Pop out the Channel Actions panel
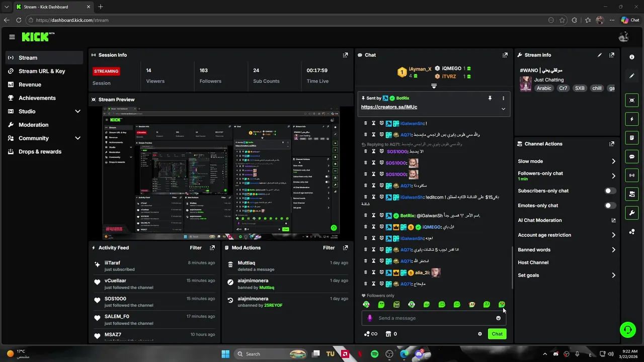This screenshot has width=644, height=362. (x=612, y=144)
